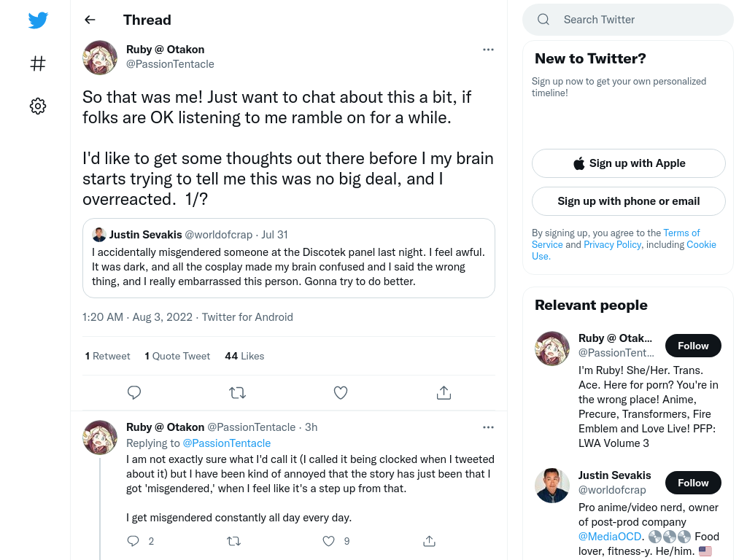The image size is (747, 560).
Task: Retweet the main tweet using the arrows icon
Action: point(237,392)
